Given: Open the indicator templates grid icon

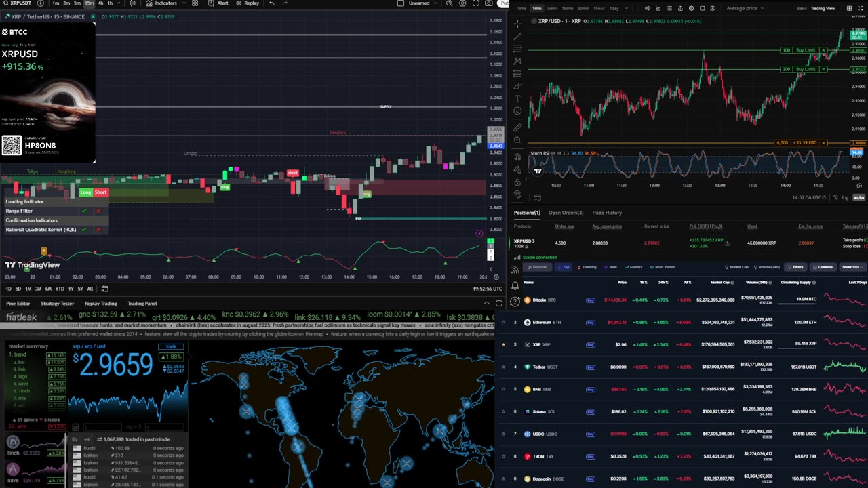Looking at the screenshot, I should pyautogui.click(x=195, y=3).
